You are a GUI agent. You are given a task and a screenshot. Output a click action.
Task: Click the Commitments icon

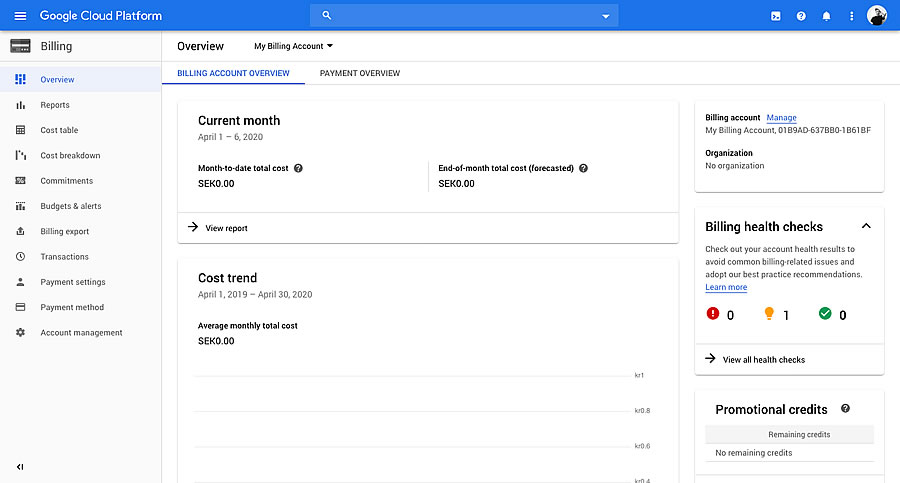(20, 180)
